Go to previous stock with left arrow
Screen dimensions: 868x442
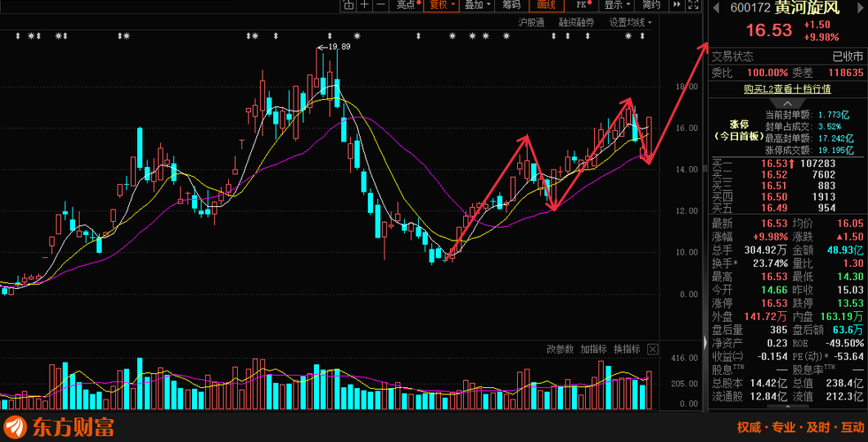(x=716, y=8)
